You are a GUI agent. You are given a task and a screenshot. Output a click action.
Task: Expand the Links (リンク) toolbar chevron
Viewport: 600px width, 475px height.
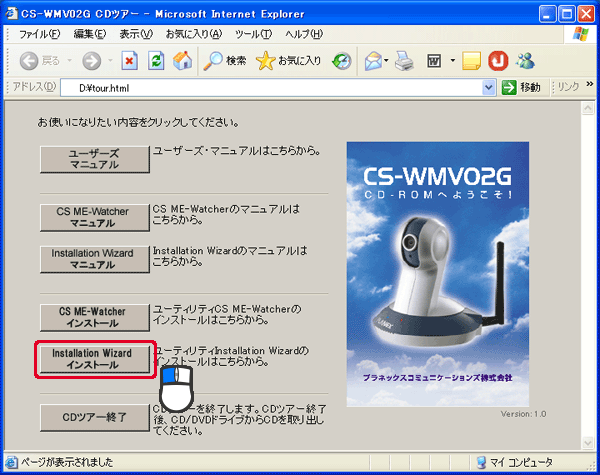pyautogui.click(x=590, y=84)
